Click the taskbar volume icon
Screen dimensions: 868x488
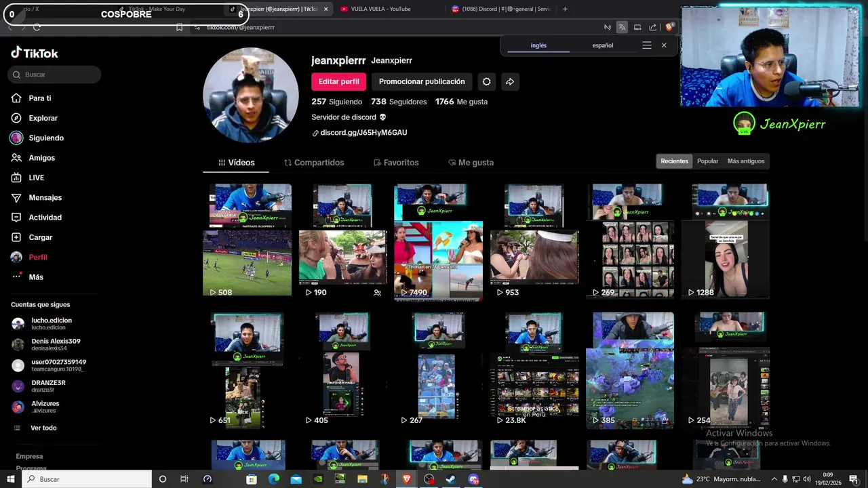(x=807, y=479)
